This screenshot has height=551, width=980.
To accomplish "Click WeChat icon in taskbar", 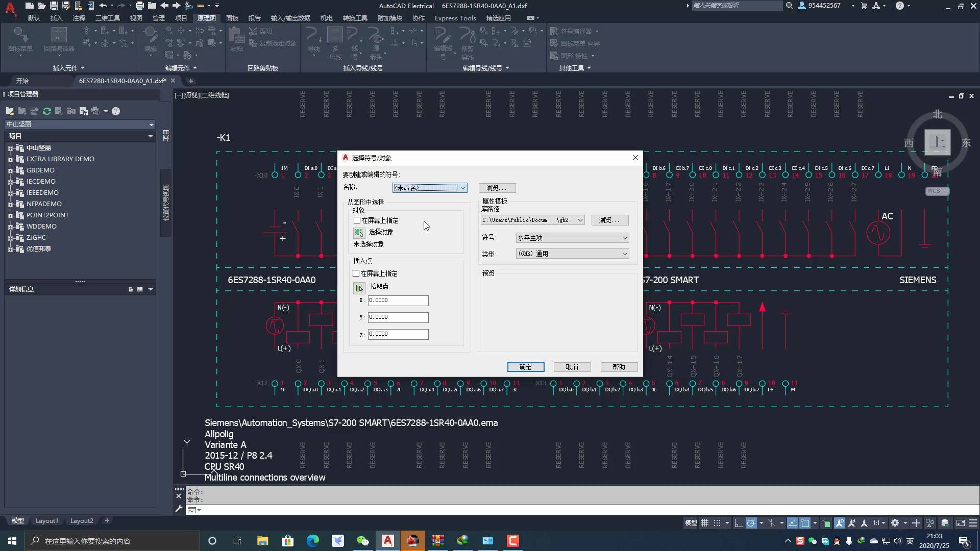I will coord(362,541).
